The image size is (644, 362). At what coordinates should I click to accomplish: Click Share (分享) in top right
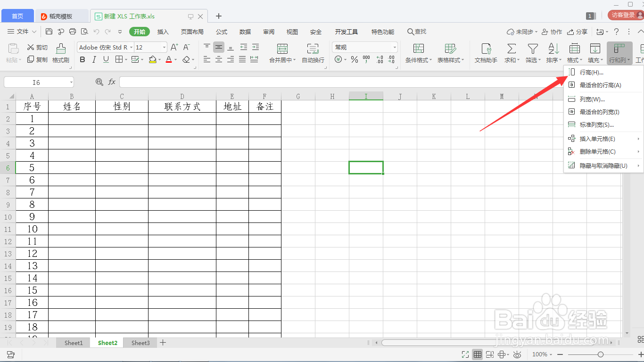click(578, 32)
